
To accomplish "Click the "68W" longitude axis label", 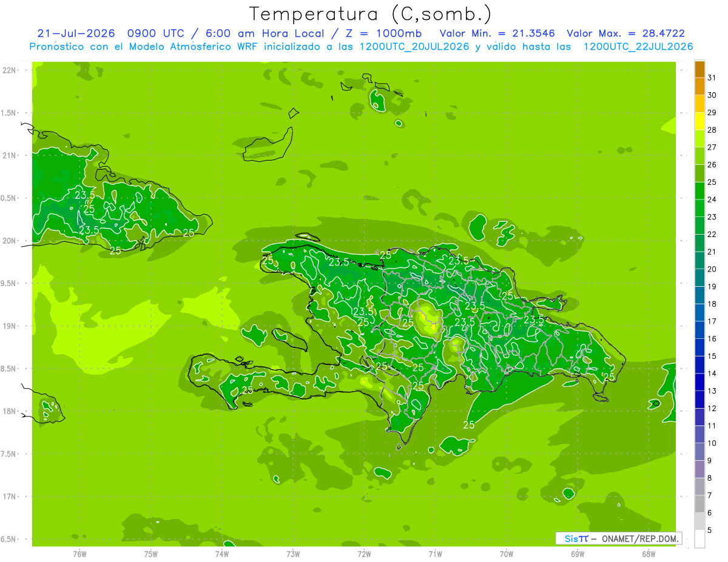I will (x=649, y=554).
